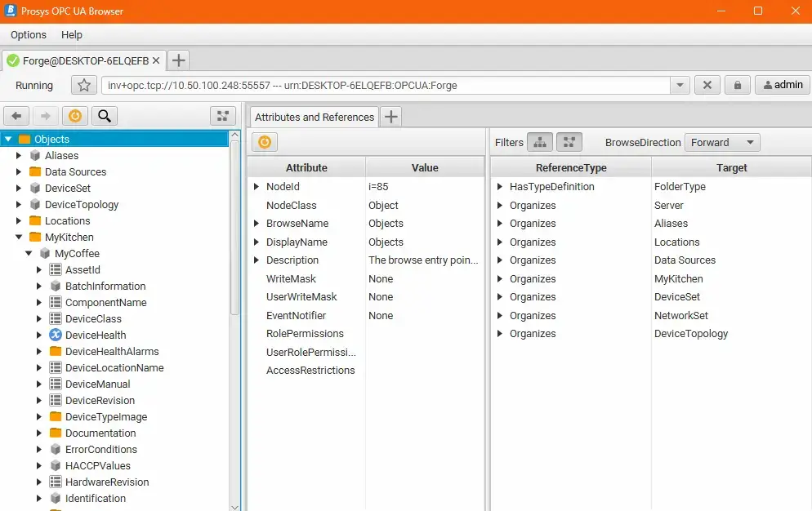Viewport: 812px width, 511px height.
Task: Select the DeviceLocationName tree item
Action: tap(114, 367)
